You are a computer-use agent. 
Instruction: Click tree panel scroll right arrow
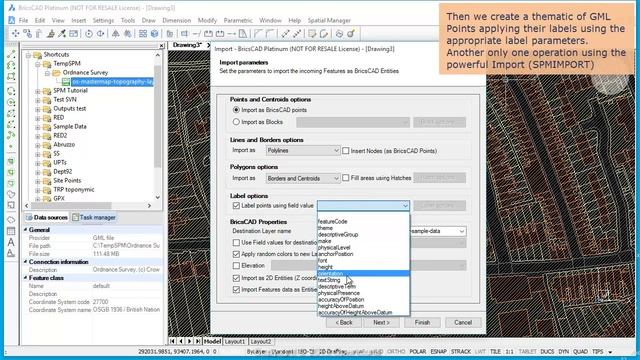149,206
